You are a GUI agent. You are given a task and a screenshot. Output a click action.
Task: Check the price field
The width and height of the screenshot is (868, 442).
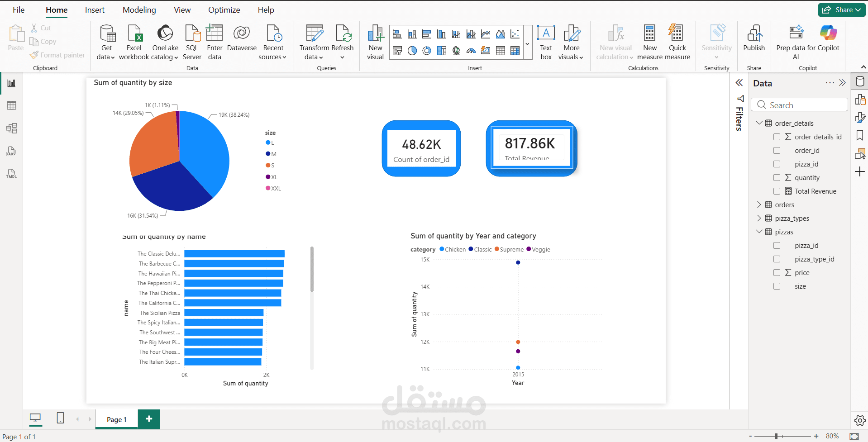pyautogui.click(x=777, y=273)
